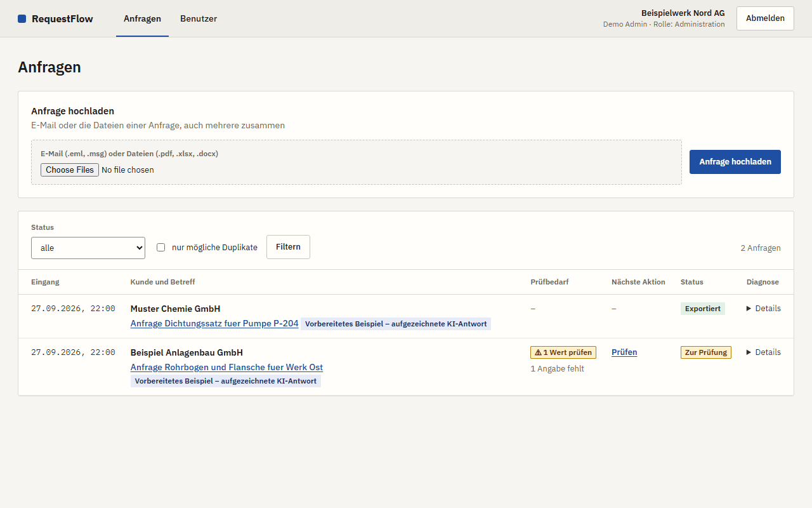Open the Benutzer tab
The height and width of the screenshot is (508, 812).
(199, 19)
